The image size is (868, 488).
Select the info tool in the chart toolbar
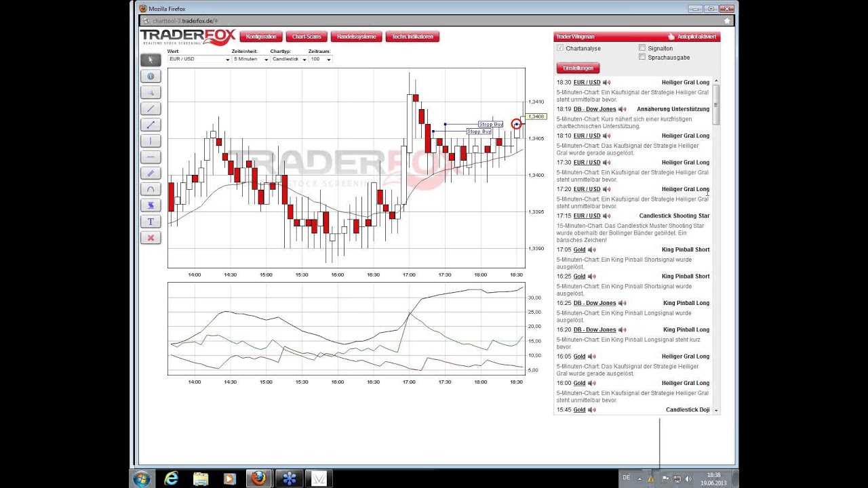[x=151, y=76]
